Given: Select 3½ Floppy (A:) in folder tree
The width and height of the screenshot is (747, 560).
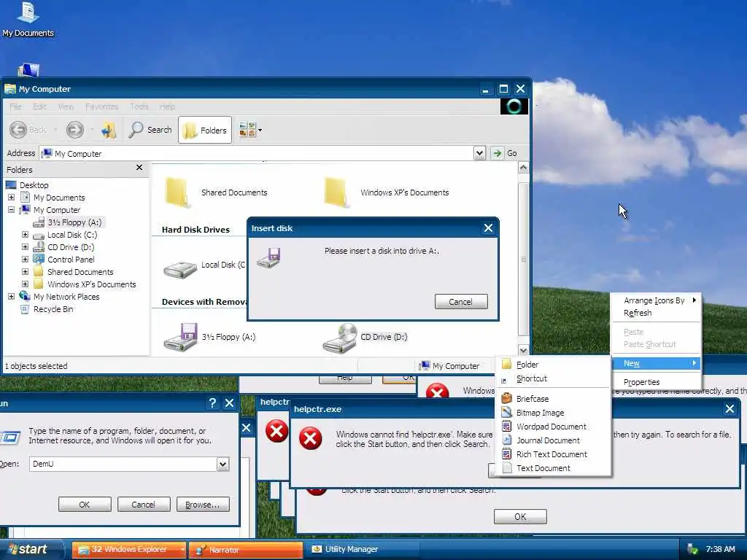Looking at the screenshot, I should click(x=74, y=222).
